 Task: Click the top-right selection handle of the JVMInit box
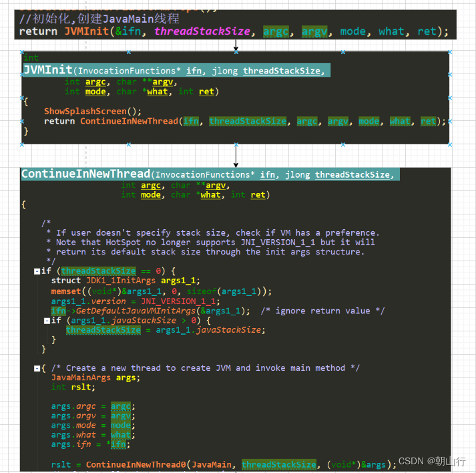pos(450,52)
